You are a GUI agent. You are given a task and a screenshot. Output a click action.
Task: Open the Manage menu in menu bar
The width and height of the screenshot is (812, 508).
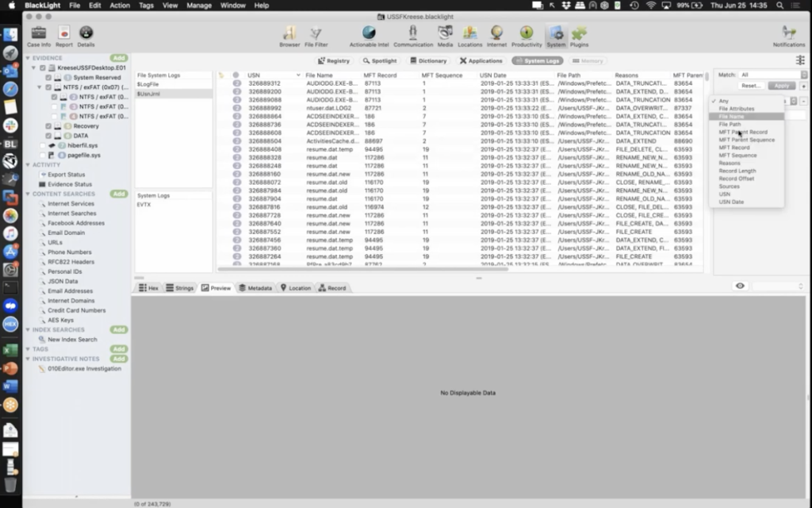coord(199,6)
